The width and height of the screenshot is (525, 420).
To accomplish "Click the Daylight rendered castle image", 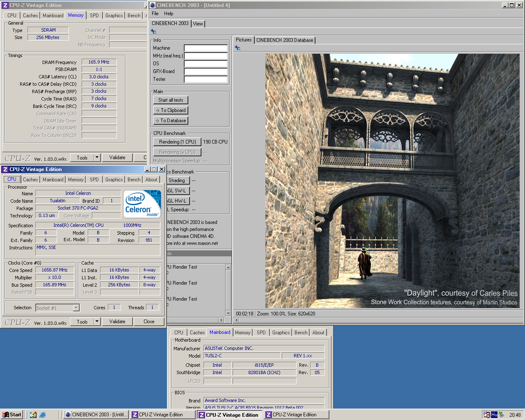I will click(392, 181).
